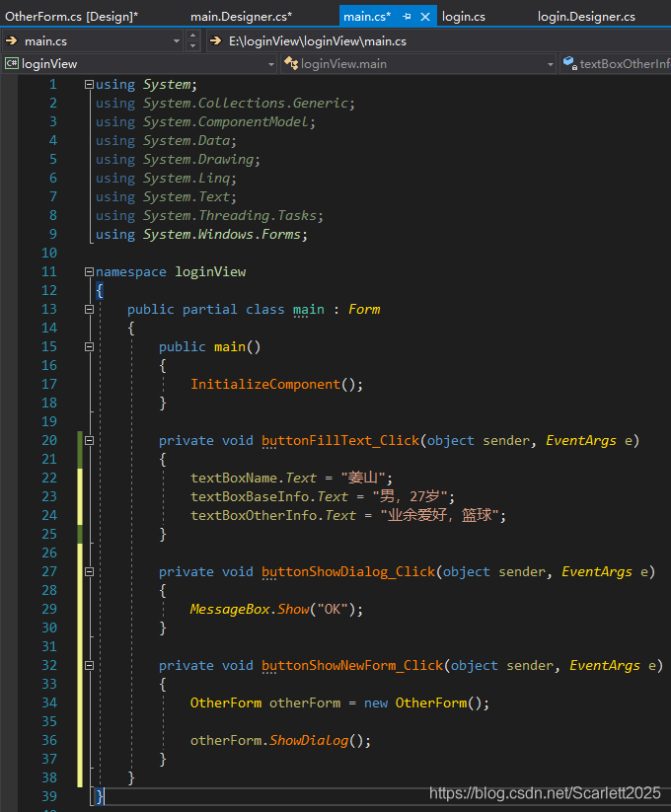This screenshot has height=812, width=671.
Task: Open the loginView project dropdown
Action: pyautogui.click(x=271, y=63)
